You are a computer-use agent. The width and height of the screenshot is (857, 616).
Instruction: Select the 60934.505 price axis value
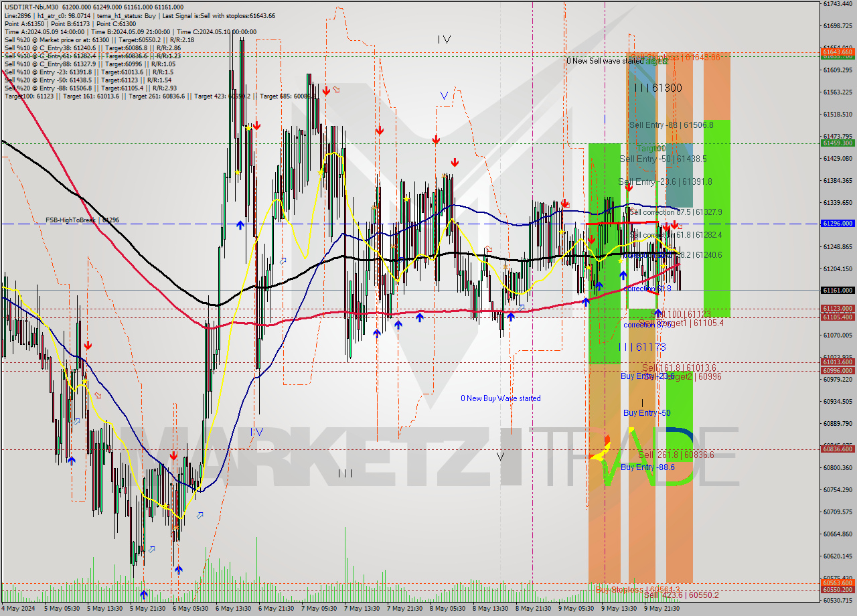tap(838, 401)
